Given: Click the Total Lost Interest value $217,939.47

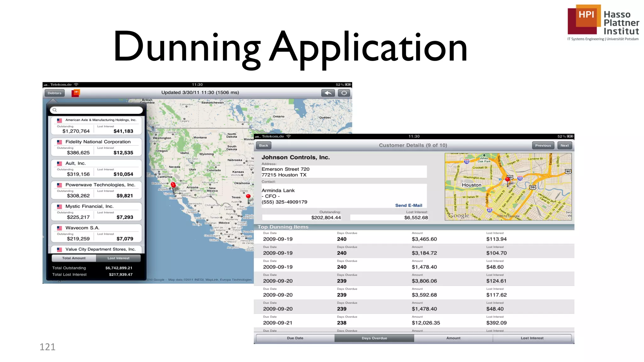Looking at the screenshot, I should pos(121,275).
